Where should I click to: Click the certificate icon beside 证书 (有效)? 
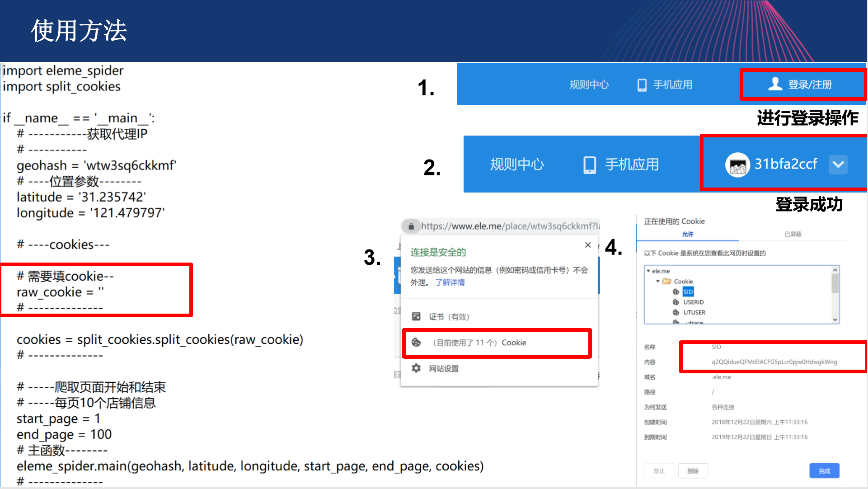click(x=416, y=316)
